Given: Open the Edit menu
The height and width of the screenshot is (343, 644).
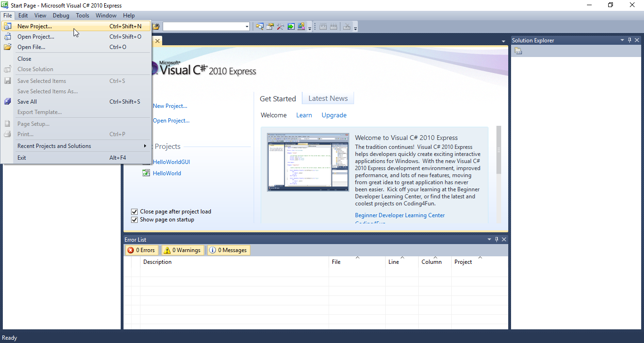Looking at the screenshot, I should coord(23,16).
